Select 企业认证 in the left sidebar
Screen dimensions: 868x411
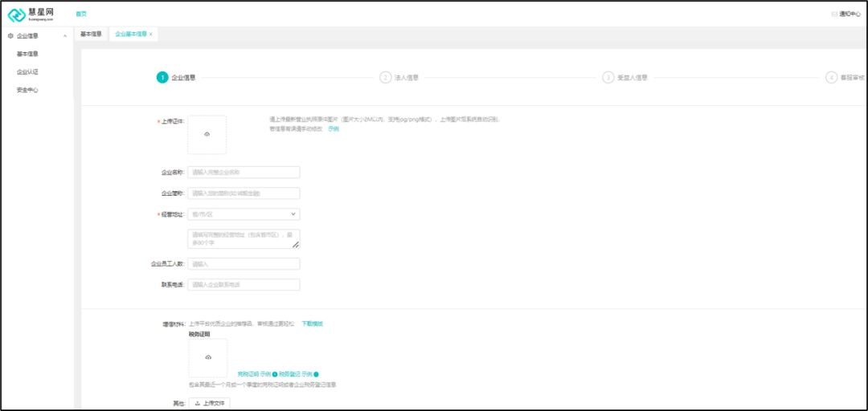coord(27,72)
